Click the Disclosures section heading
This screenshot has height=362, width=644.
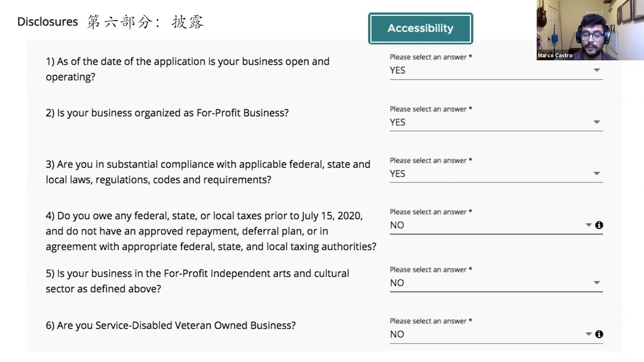[48, 22]
